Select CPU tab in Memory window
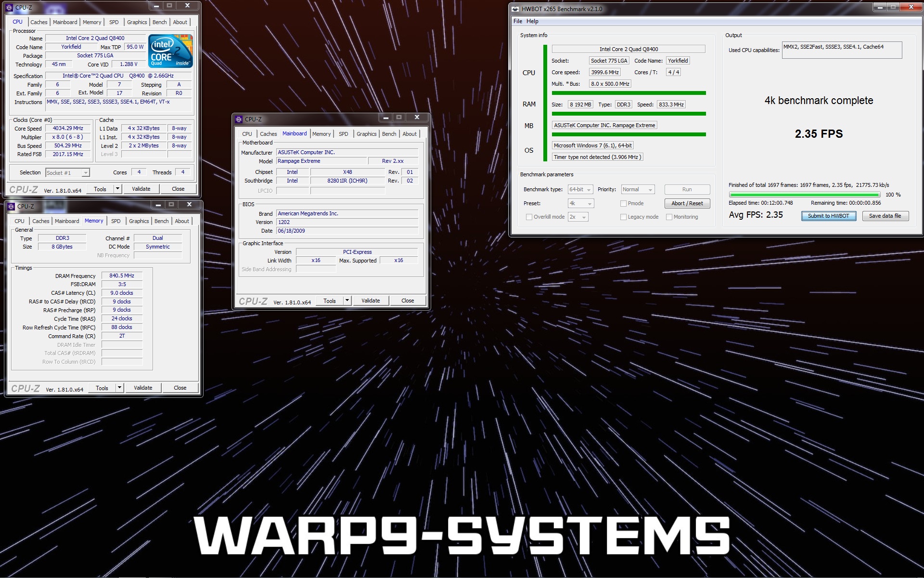Screen dimensions: 924x578 (20, 221)
